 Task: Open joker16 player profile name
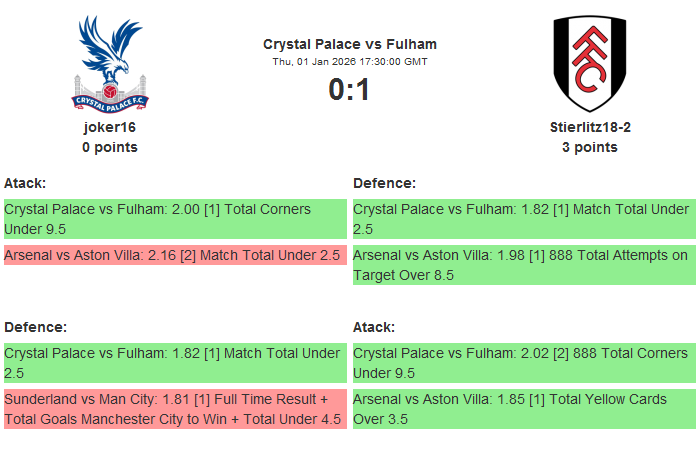110,127
